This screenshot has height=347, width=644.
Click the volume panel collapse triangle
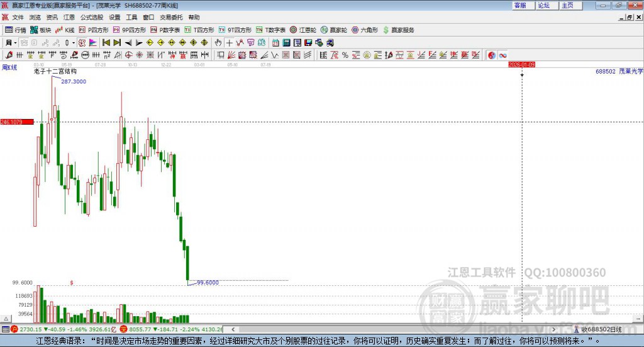pyautogui.click(x=6, y=319)
